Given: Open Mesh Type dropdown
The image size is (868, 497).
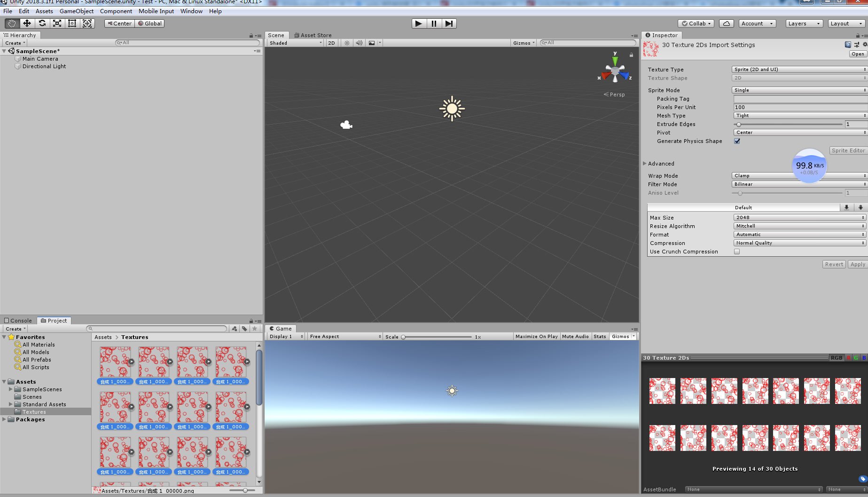Looking at the screenshot, I should click(x=801, y=116).
